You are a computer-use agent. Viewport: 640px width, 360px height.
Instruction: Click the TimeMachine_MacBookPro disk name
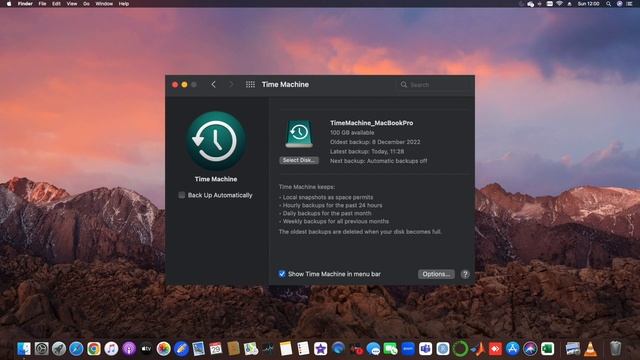(x=371, y=123)
